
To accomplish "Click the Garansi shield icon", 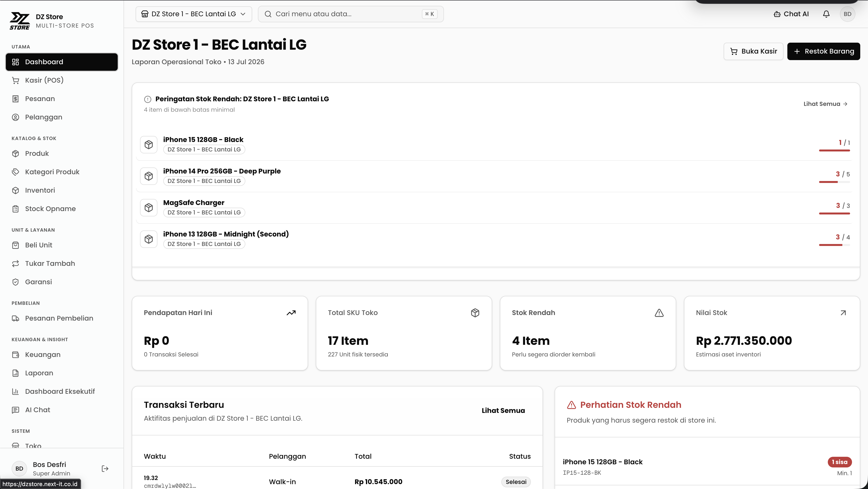I will pyautogui.click(x=15, y=282).
